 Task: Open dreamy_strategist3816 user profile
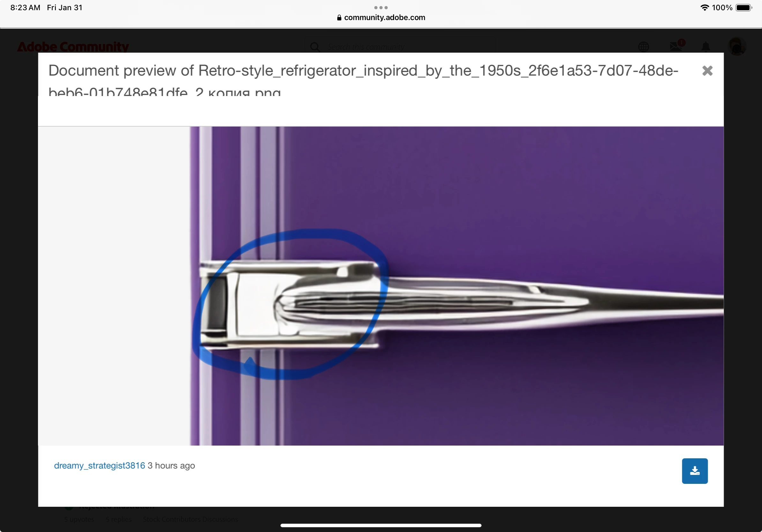99,465
